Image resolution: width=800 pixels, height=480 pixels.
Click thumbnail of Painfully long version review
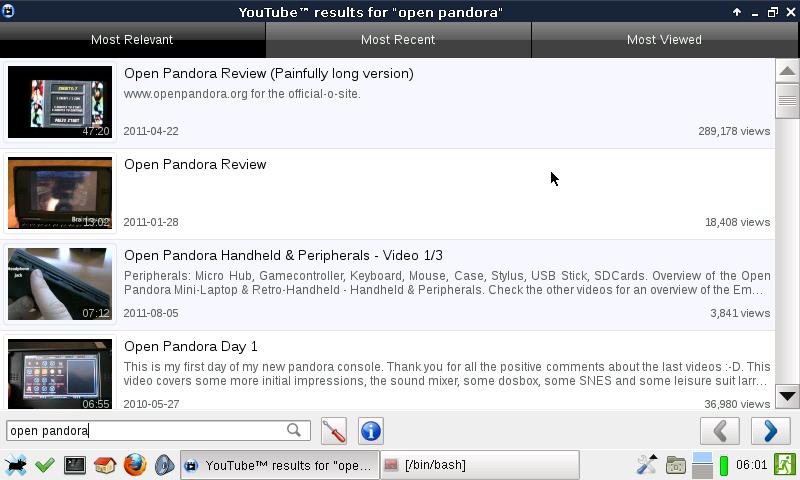pyautogui.click(x=60, y=102)
